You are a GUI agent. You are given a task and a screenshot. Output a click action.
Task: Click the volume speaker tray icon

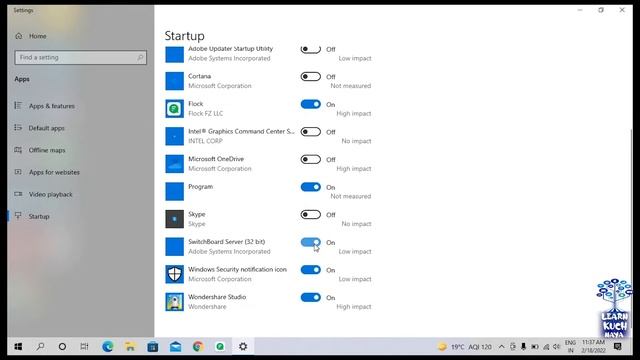tap(557, 347)
